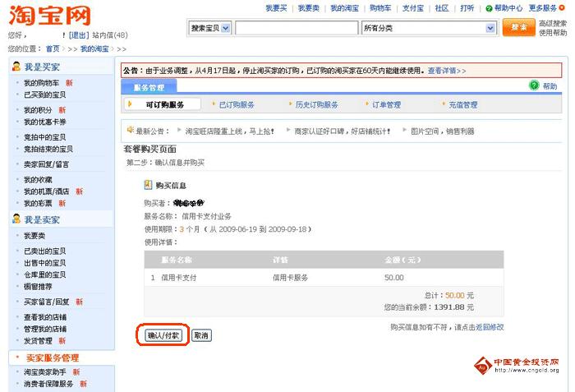Open 橱窗推荐 in sidebar
575x392 pixels.
[x=38, y=286]
